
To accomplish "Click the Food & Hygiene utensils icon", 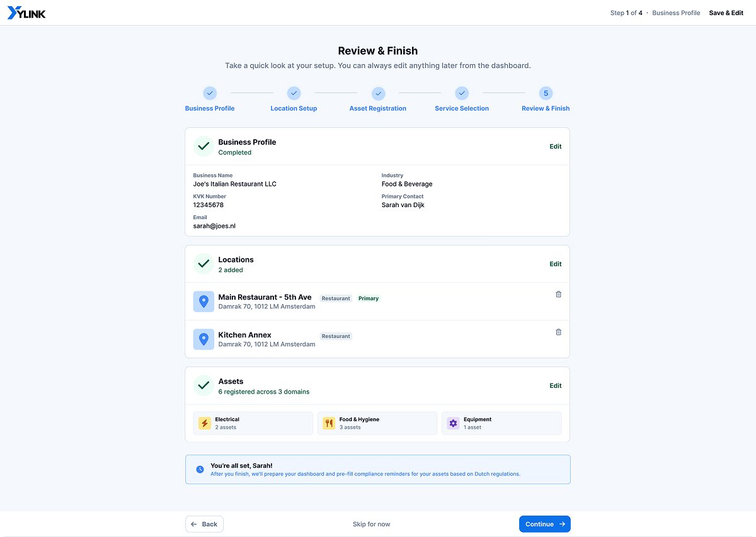I will click(328, 424).
